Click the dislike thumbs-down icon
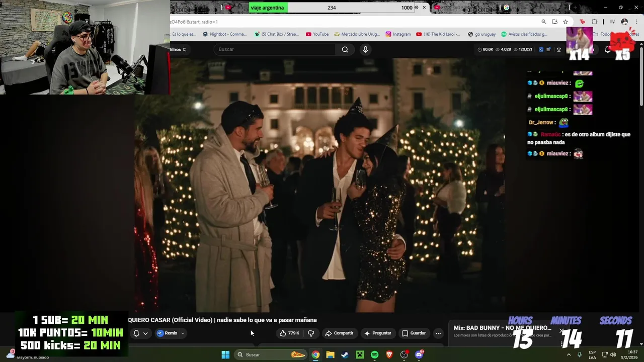This screenshot has height=362, width=644. pos(311,333)
